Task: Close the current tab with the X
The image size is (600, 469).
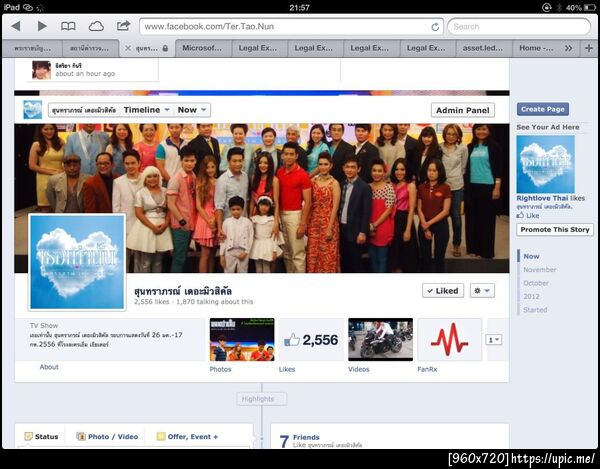Action: [128, 48]
